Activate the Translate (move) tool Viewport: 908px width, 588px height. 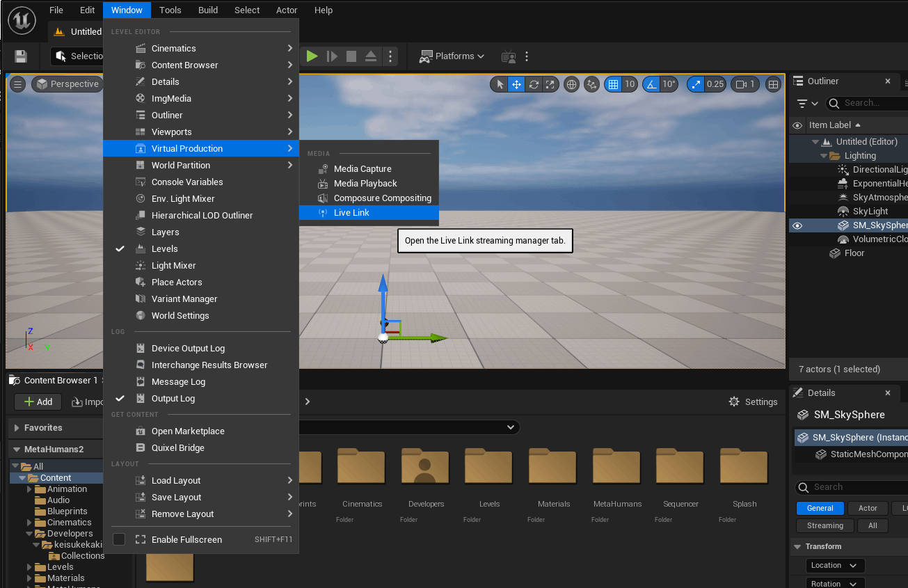(516, 84)
